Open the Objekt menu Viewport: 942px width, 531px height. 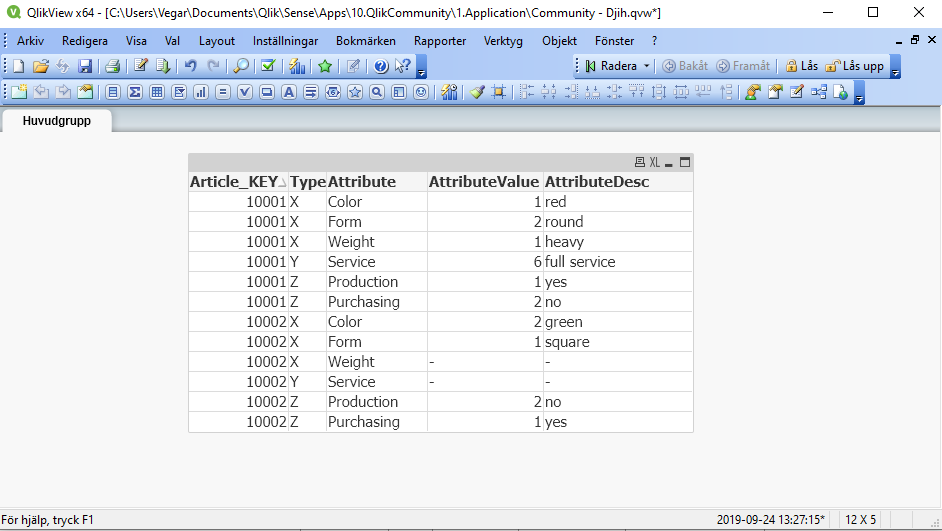pos(559,41)
